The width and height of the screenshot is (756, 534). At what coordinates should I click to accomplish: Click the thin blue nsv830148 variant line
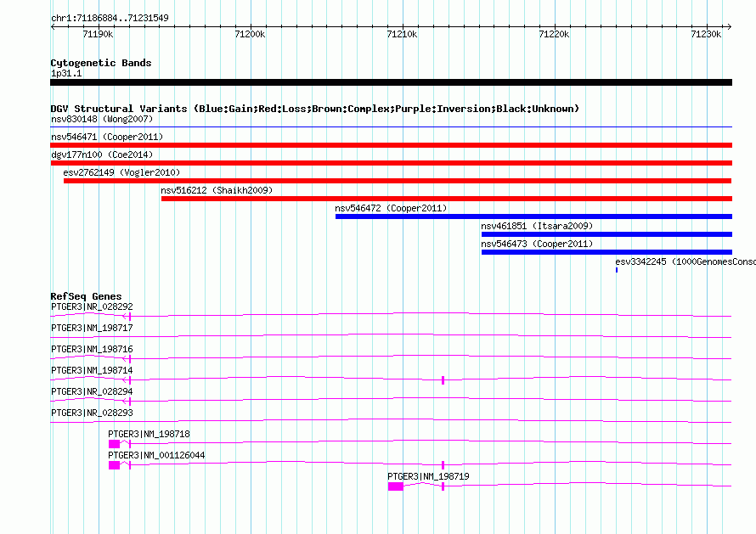coord(391,127)
